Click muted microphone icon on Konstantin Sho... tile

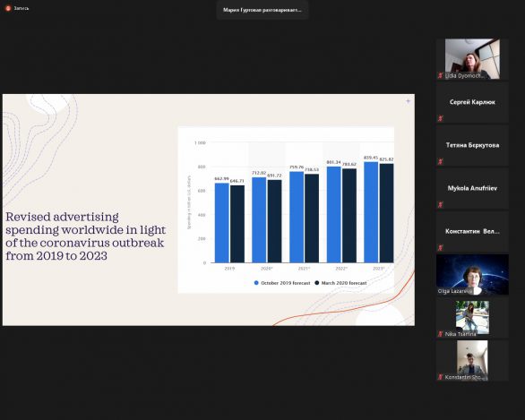[x=441, y=377]
